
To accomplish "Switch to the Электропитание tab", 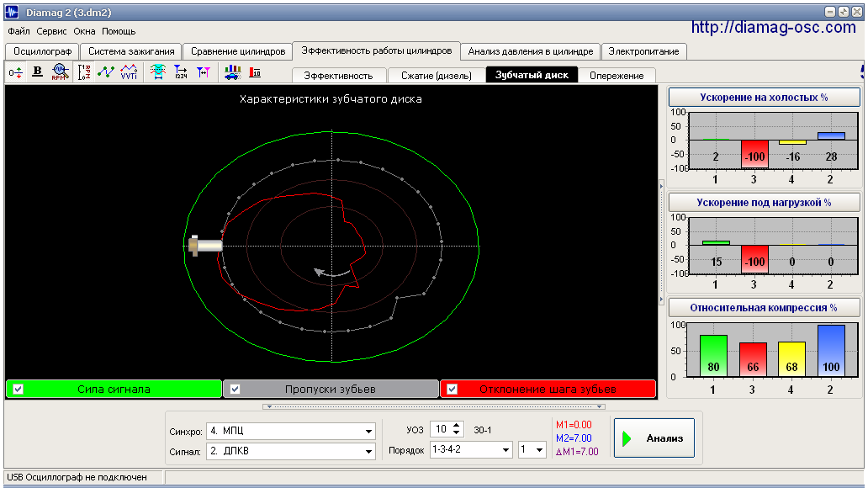I will point(643,51).
